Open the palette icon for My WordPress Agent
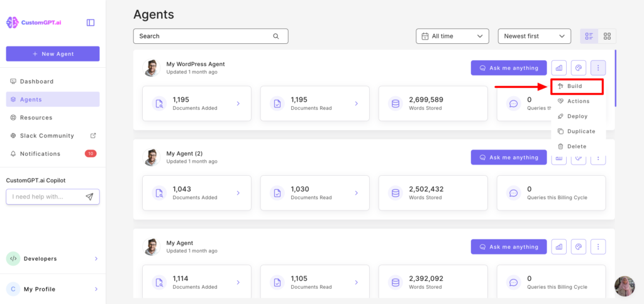This screenshot has height=304, width=644. pos(578,68)
